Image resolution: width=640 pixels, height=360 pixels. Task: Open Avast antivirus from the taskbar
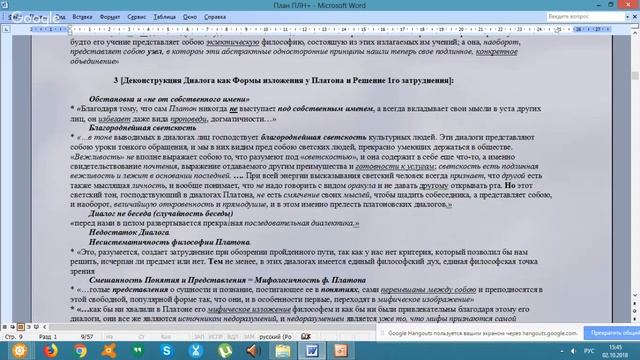109,351
